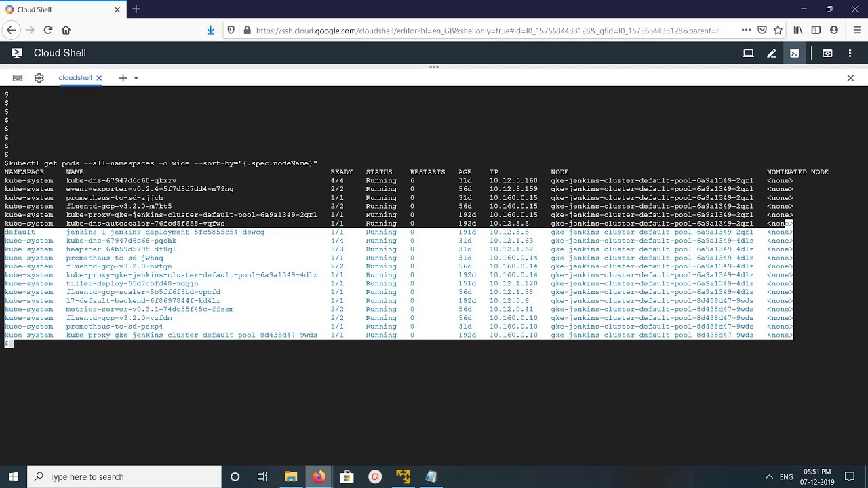
Task: Switch to Firefox taskbar icon
Action: [x=319, y=476]
